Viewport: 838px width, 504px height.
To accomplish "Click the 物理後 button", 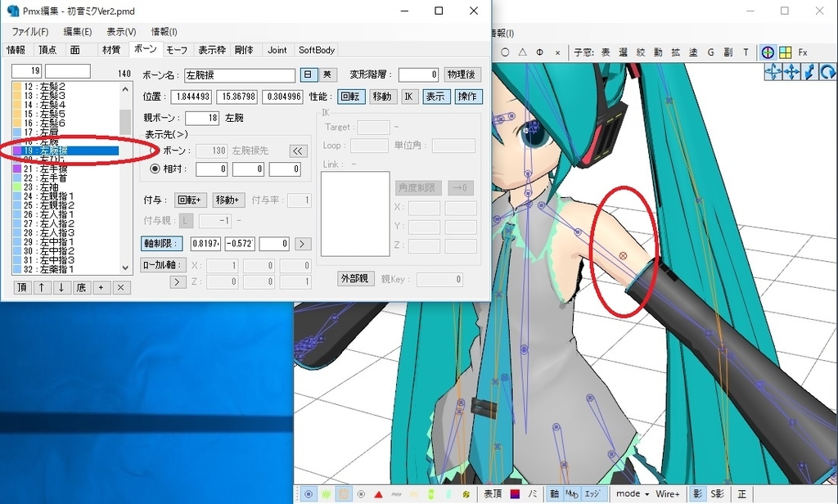I will (462, 74).
